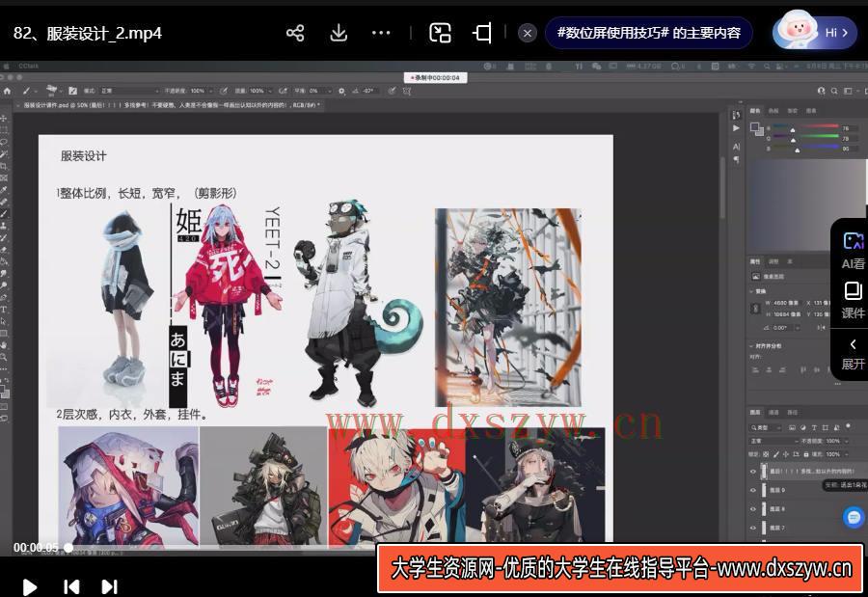Open smoothing options gear icon
This screenshot has width=868, height=597.
[341, 91]
